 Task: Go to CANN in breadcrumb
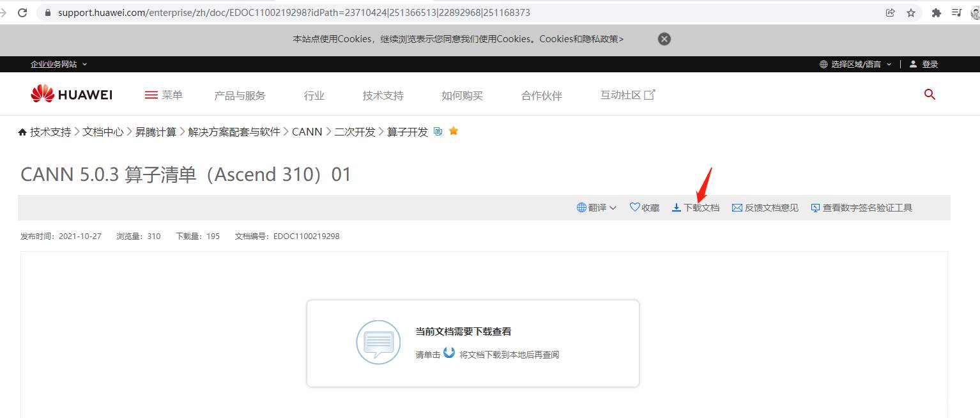point(307,132)
